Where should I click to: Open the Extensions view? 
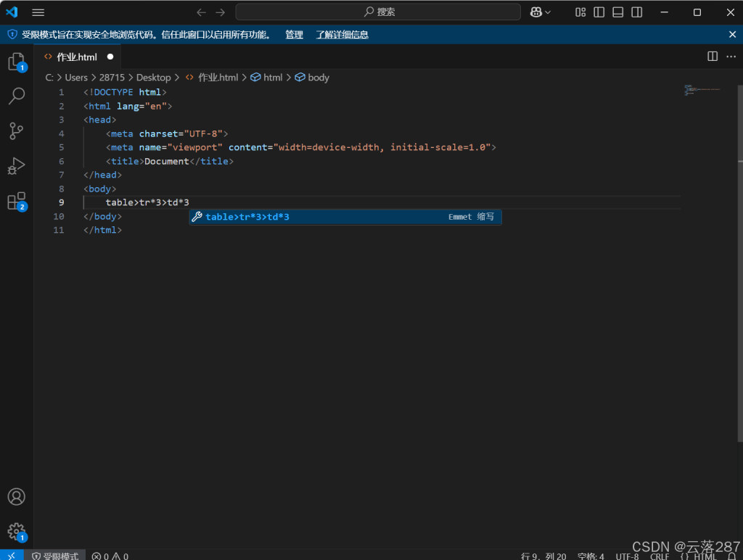16,201
